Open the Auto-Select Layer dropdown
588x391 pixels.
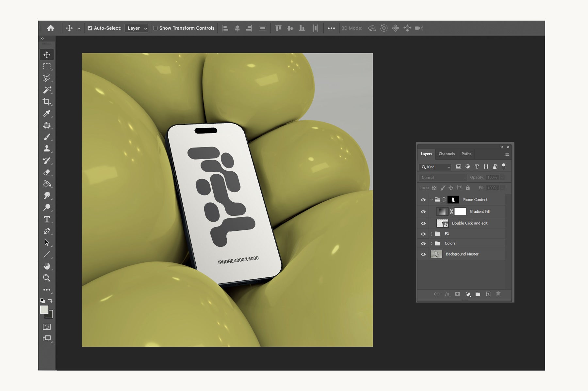[x=137, y=28]
